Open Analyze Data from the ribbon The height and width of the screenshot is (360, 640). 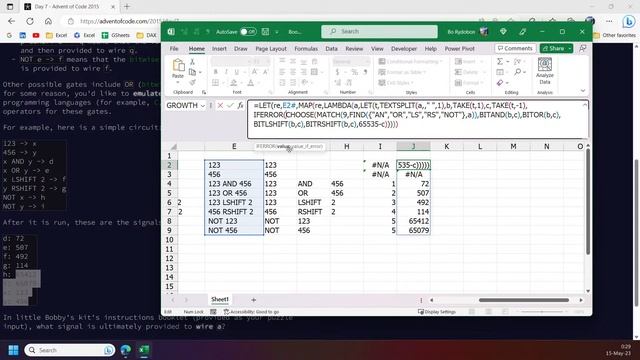544,71
